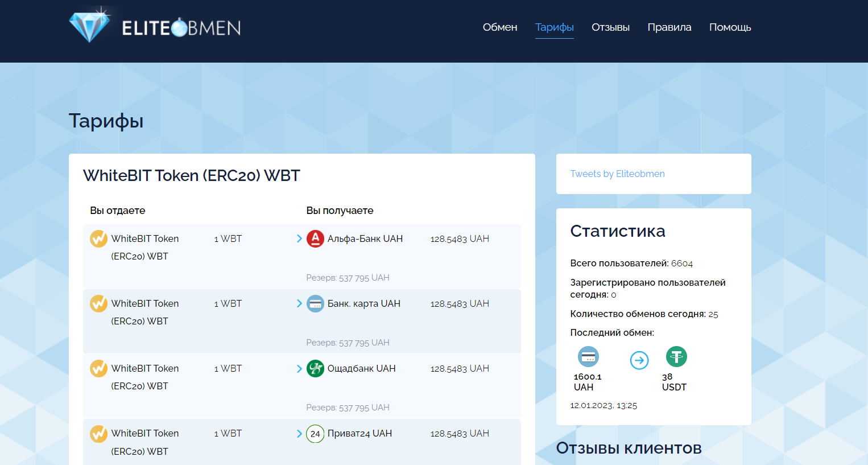This screenshot has width=868, height=465.
Task: Click 128.5483 UAH rate in Банк. карта row
Action: pyautogui.click(x=460, y=304)
